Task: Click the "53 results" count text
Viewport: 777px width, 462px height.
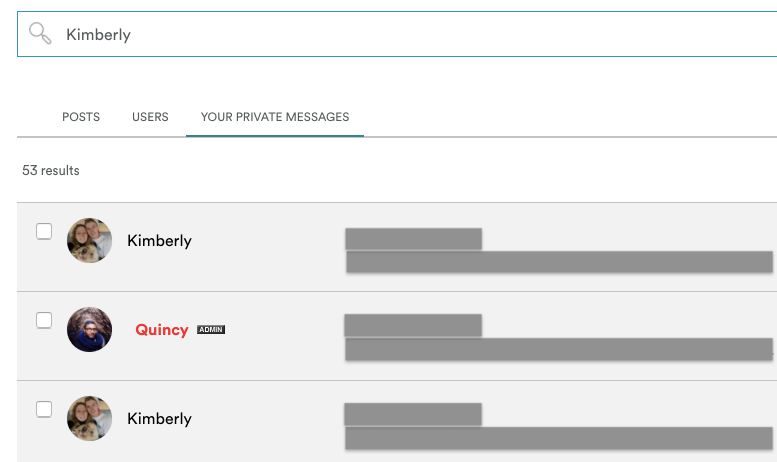Action: [51, 171]
